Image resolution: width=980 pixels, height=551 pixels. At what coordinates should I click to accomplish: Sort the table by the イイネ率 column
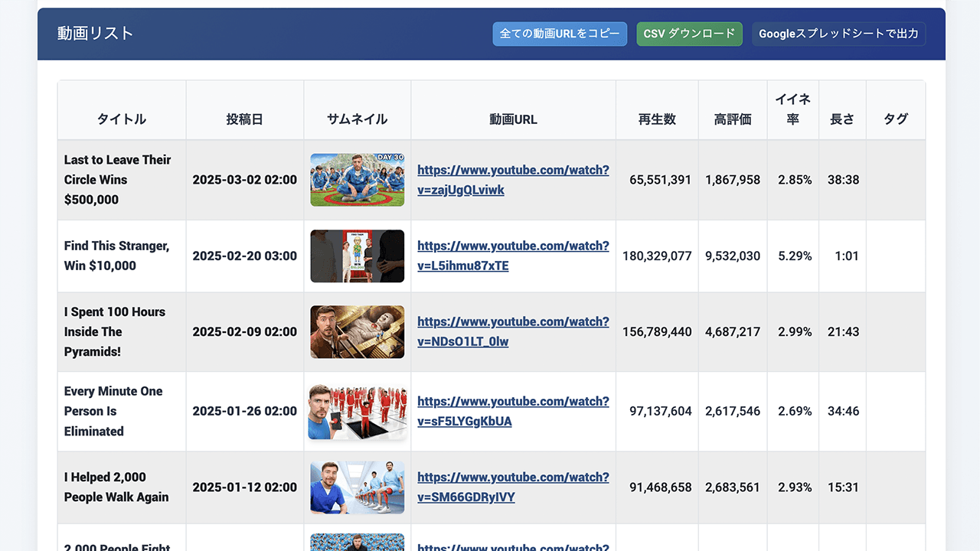point(793,109)
